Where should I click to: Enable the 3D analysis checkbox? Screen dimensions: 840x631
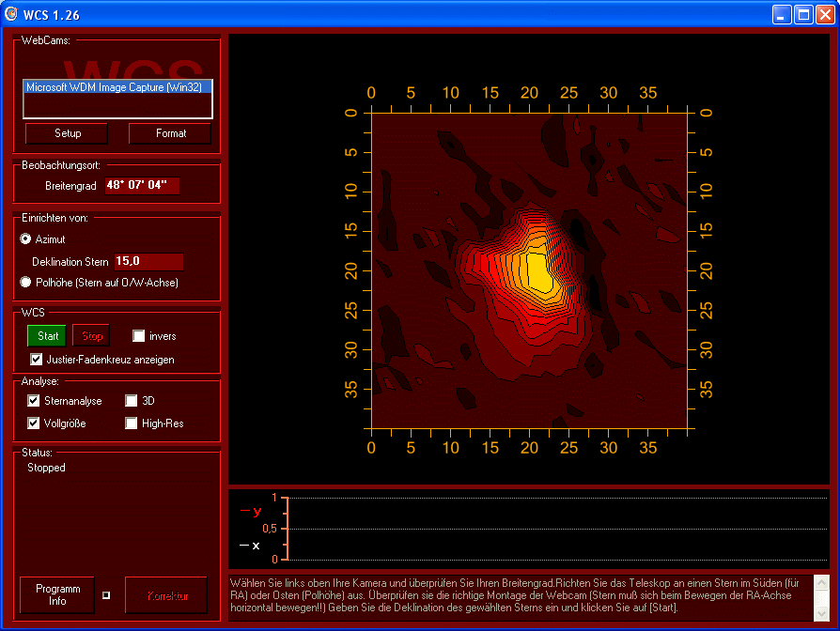coord(132,401)
